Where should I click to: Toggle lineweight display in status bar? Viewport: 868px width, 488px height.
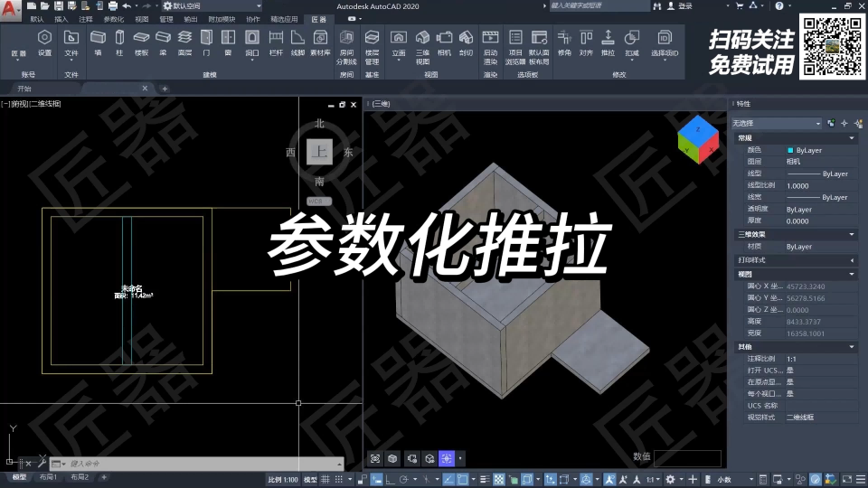(x=485, y=479)
